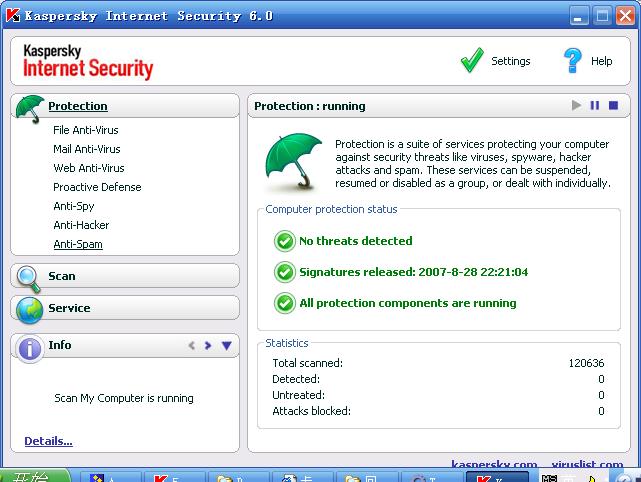641x482 pixels.
Task: Click the Signatures released check icon
Action: 285,272
